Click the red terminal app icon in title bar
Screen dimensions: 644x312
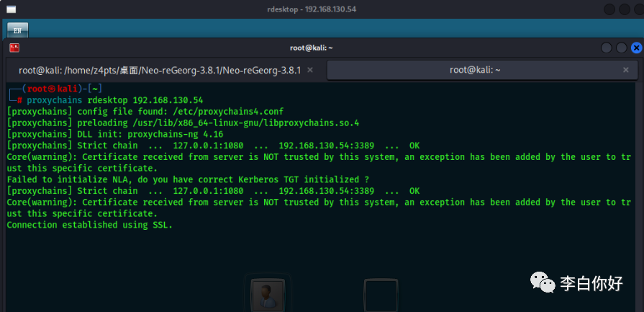pyautogui.click(x=15, y=48)
